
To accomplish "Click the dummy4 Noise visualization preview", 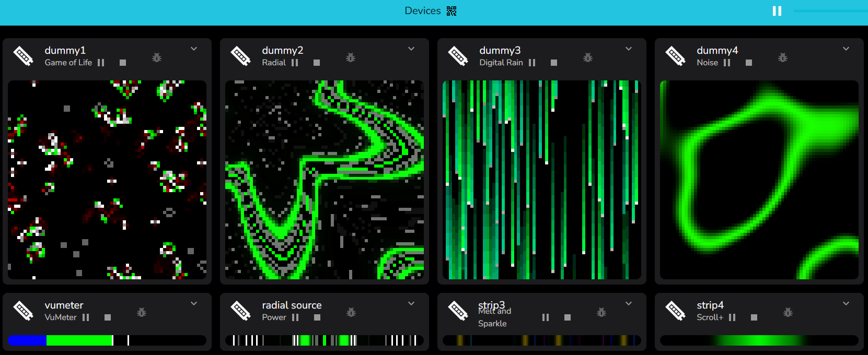I will (x=759, y=180).
